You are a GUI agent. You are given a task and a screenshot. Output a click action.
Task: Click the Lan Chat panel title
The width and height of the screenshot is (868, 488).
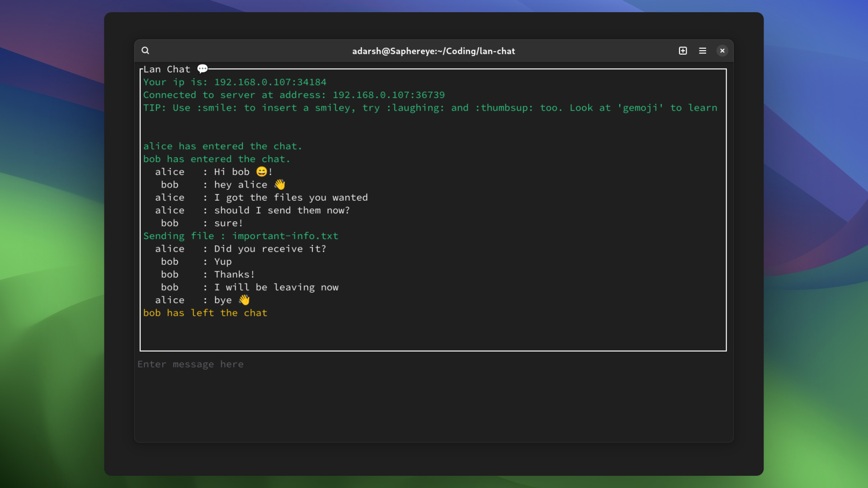[166, 69]
